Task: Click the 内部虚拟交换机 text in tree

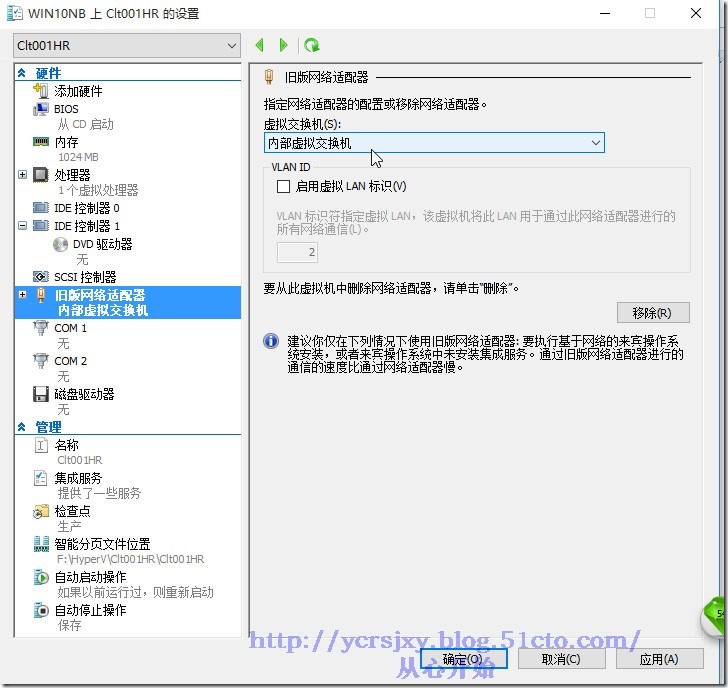Action: (x=103, y=310)
